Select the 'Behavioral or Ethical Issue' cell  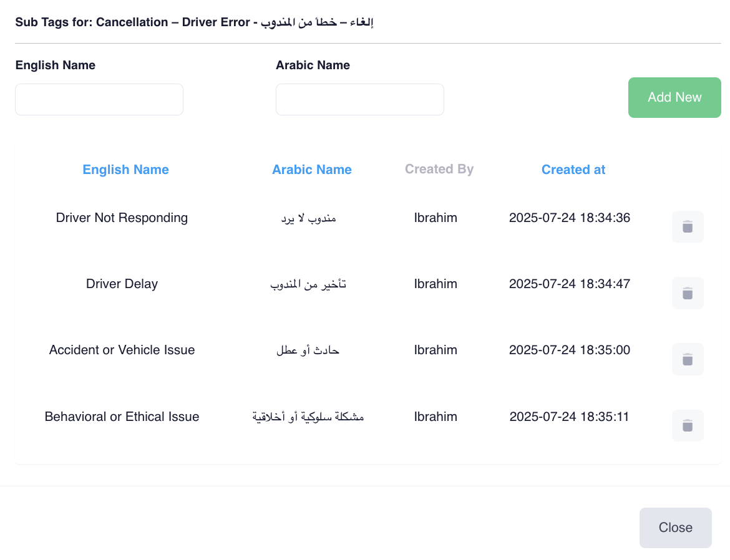122,417
